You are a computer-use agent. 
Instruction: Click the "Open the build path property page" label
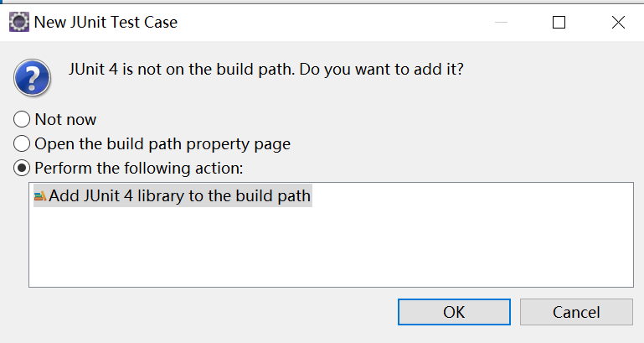[162, 143]
